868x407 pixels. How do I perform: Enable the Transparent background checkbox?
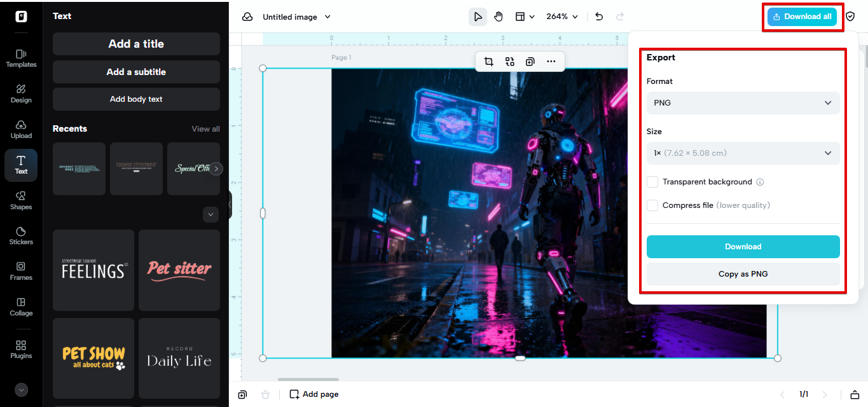652,182
